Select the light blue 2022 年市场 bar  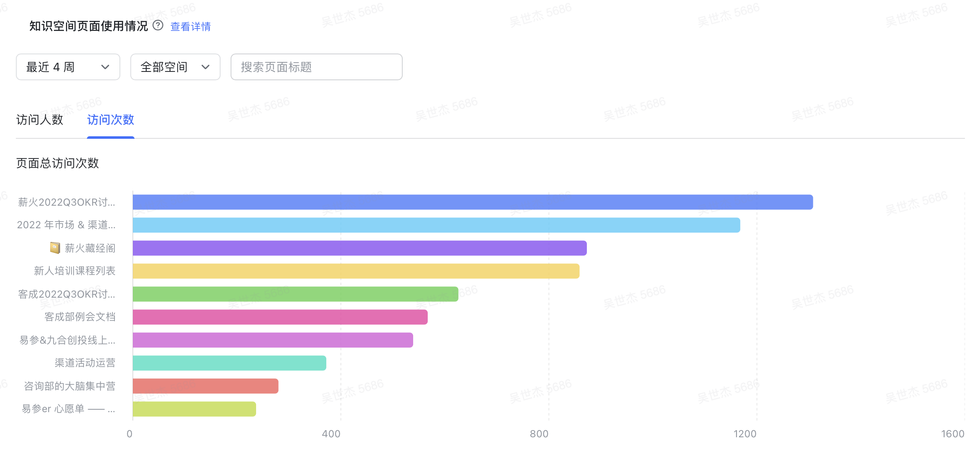(437, 225)
